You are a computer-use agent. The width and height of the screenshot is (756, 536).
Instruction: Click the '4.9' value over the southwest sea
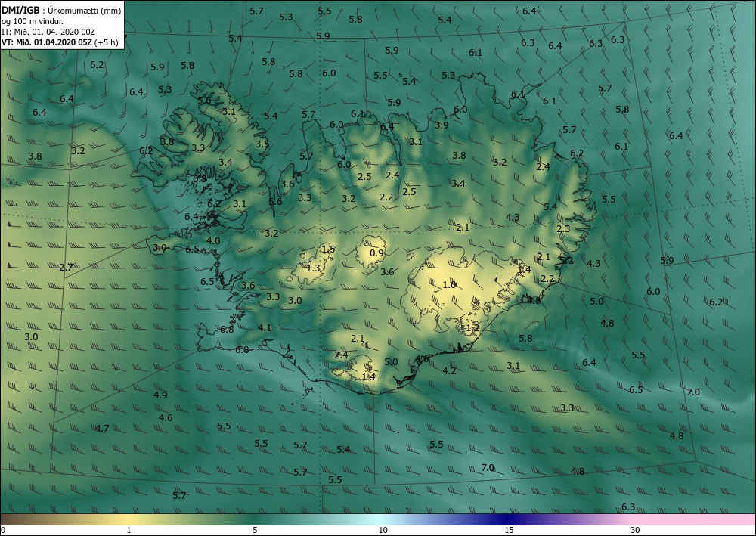pyautogui.click(x=160, y=395)
